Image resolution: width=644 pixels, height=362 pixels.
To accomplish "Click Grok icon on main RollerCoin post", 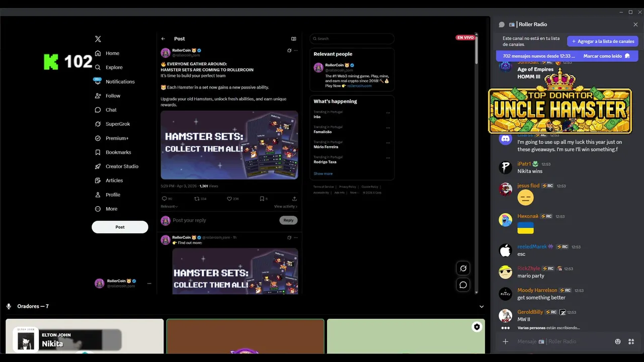I will [x=289, y=50].
